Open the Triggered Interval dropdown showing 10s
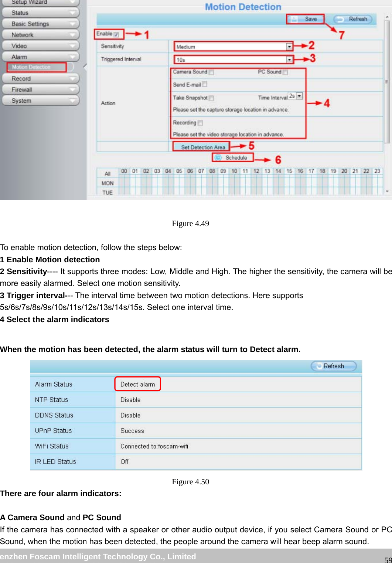 (233, 59)
